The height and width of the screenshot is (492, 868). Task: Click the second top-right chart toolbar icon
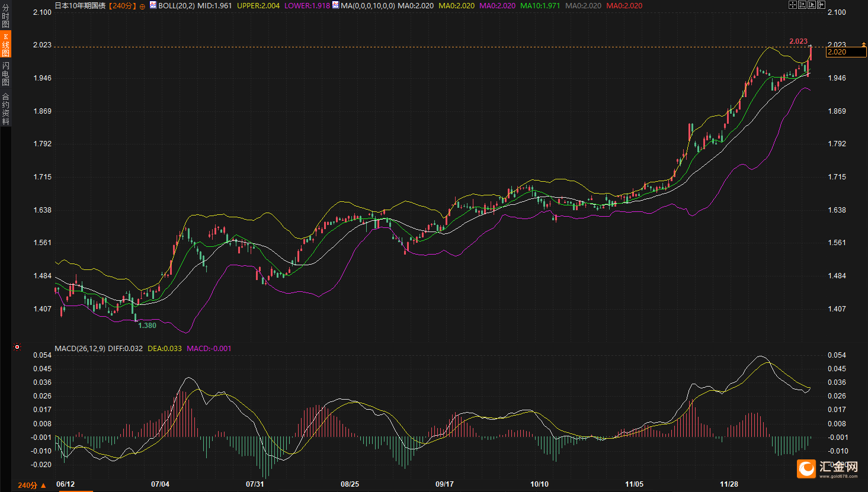tap(802, 5)
